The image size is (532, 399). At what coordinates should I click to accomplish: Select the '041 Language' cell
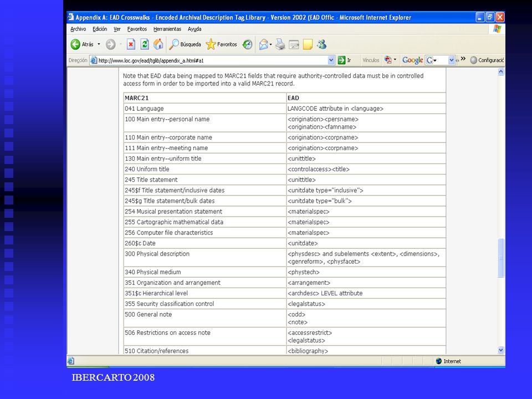click(205, 109)
